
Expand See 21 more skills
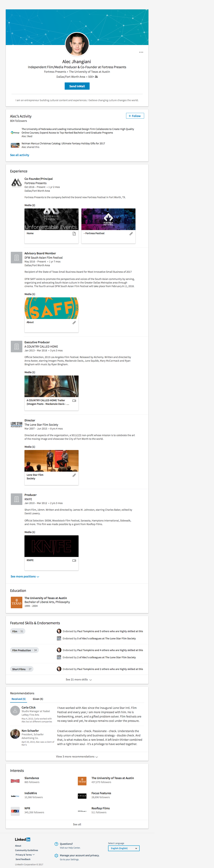tap(79, 679)
